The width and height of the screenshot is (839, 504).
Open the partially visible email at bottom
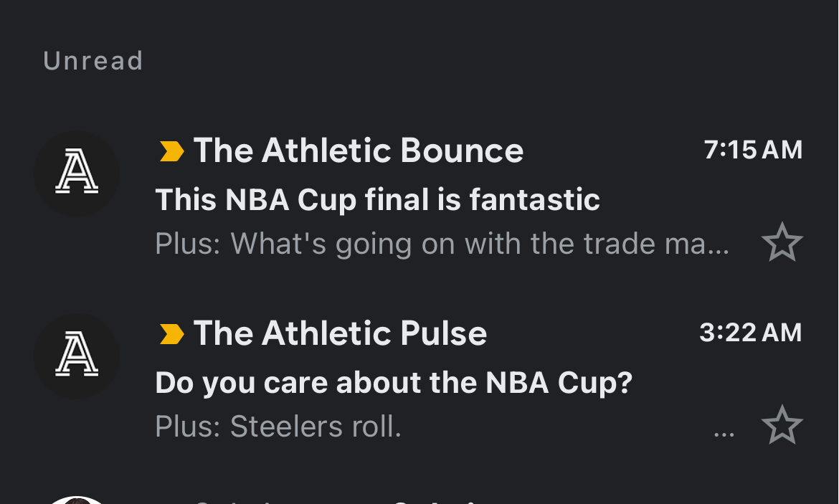[430, 500]
